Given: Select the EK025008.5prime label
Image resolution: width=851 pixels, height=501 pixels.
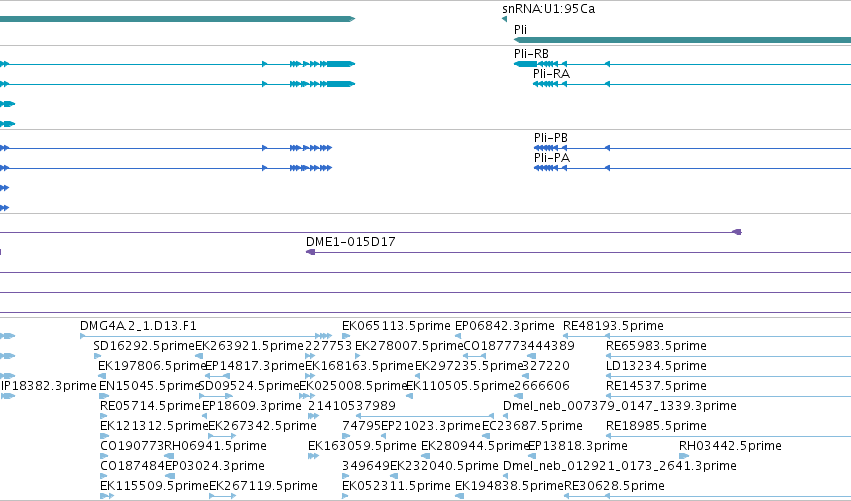Looking at the screenshot, I should (x=353, y=386).
